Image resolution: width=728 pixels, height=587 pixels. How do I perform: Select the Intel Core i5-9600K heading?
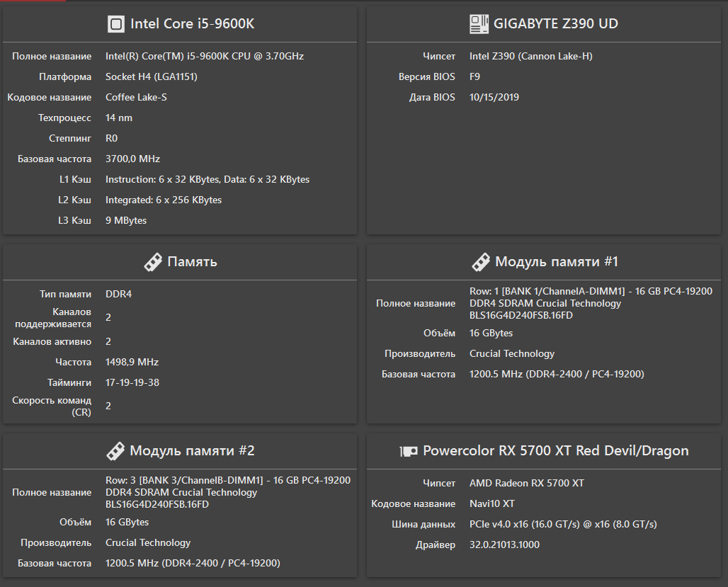pyautogui.click(x=192, y=23)
